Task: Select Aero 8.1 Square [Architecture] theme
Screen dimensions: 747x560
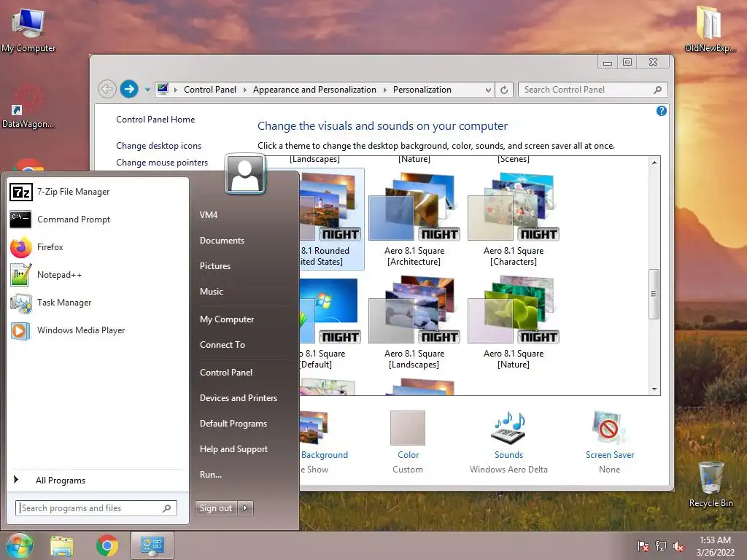Action: pos(414,219)
